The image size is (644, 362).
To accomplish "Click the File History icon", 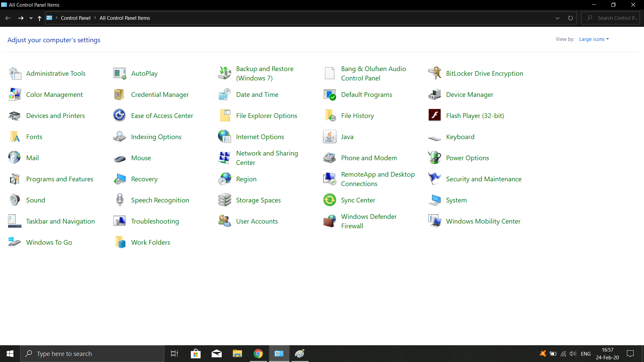I will coord(330,116).
